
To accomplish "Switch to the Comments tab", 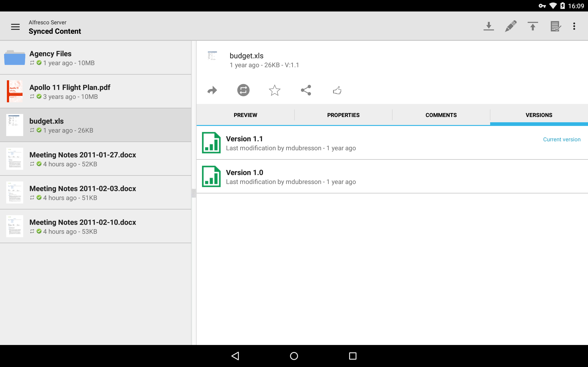I will point(441,115).
